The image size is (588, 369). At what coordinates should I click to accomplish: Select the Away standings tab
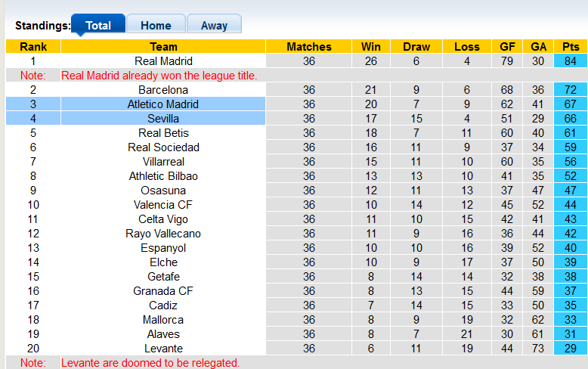pos(214,25)
